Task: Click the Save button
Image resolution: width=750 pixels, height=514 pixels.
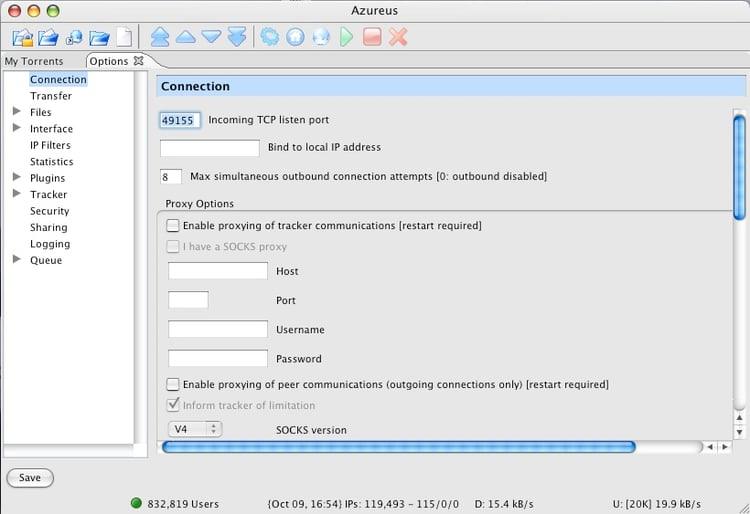Action: point(30,478)
